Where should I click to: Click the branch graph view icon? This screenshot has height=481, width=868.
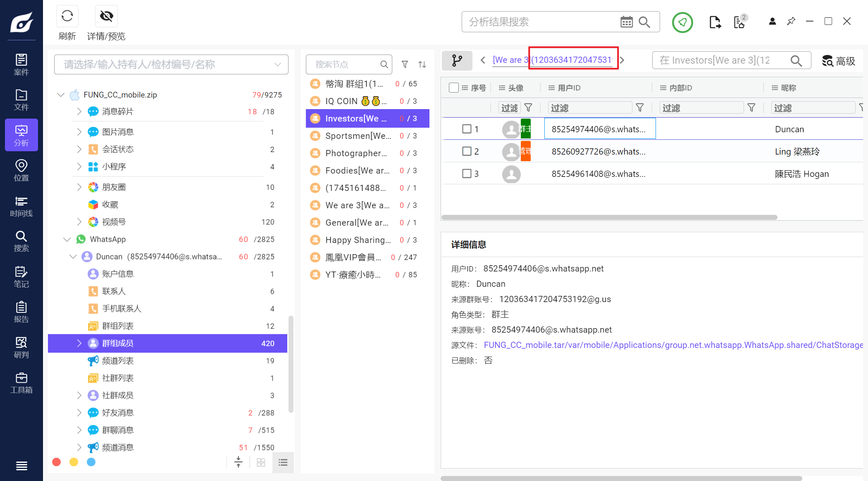(x=457, y=60)
